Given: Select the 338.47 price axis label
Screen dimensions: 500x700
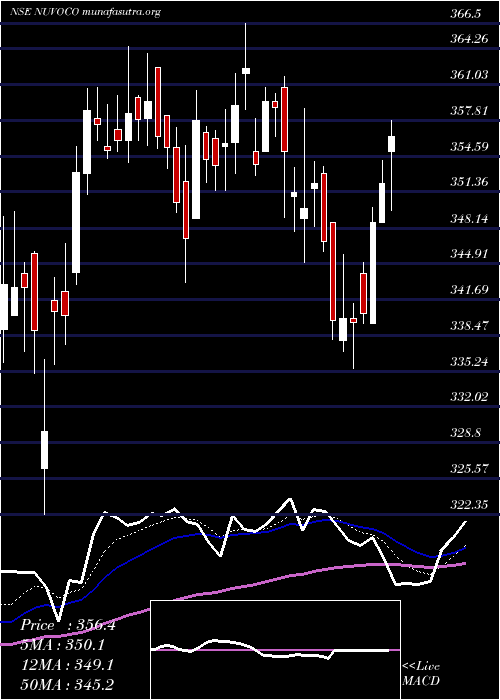Looking at the screenshot, I should (469, 326).
